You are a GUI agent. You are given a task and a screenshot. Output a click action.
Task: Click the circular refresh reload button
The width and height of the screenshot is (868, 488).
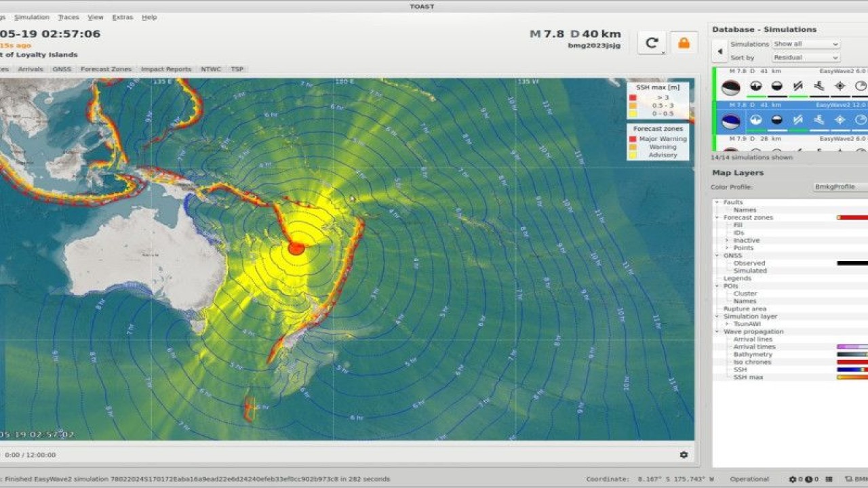click(652, 43)
